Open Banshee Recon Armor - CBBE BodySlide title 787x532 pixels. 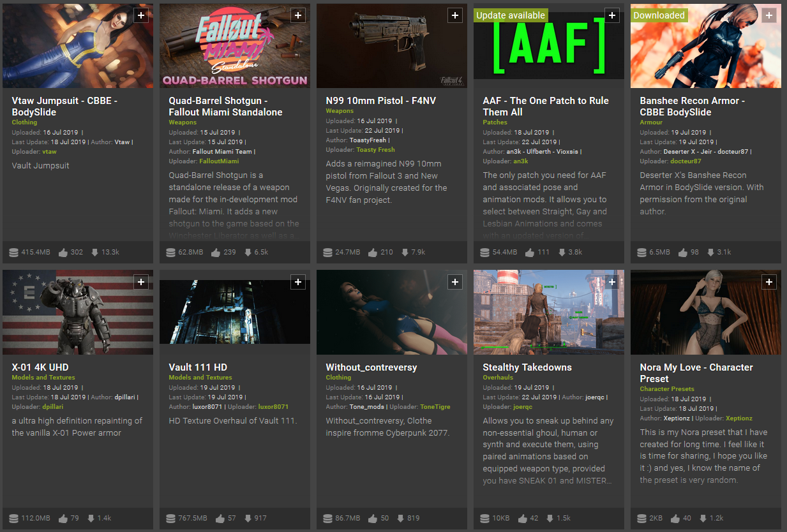pyautogui.click(x=692, y=107)
